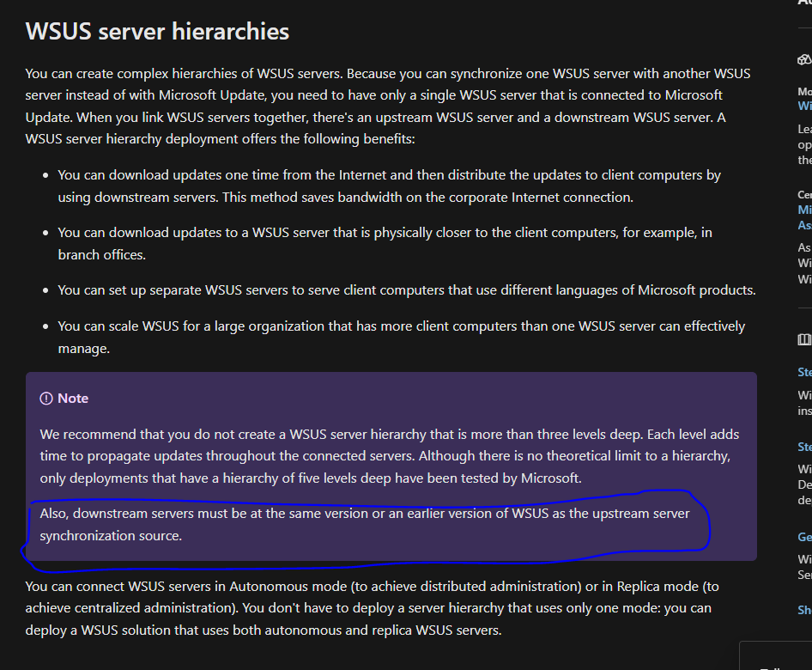The width and height of the screenshot is (812, 670).
Task: Open the sidebar link starting with Ge
Action: (804, 536)
